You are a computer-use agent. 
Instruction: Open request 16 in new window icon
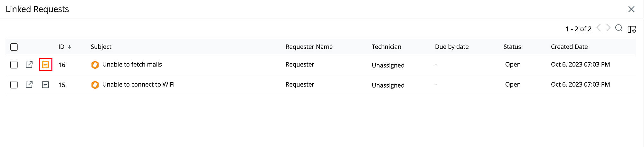29,65
